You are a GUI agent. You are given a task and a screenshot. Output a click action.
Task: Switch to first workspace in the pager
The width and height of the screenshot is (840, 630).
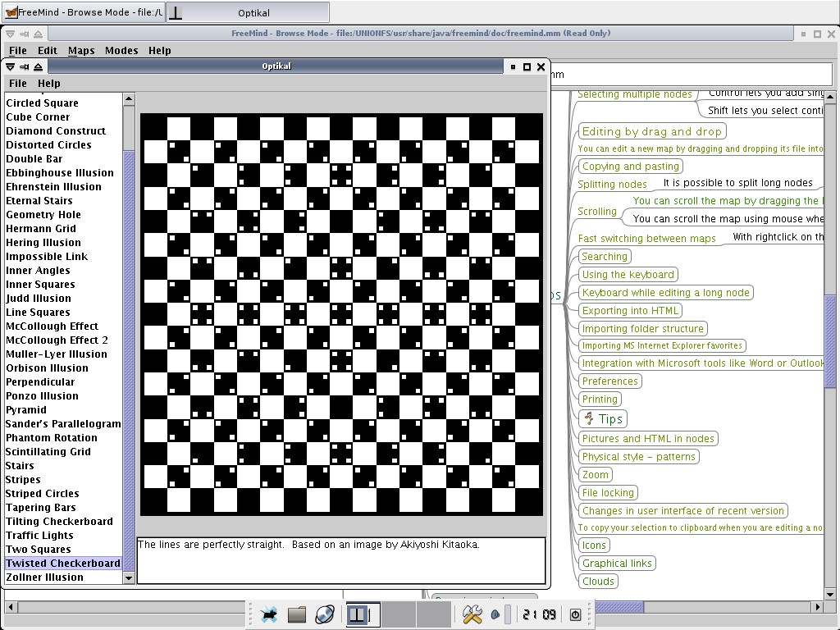363,614
